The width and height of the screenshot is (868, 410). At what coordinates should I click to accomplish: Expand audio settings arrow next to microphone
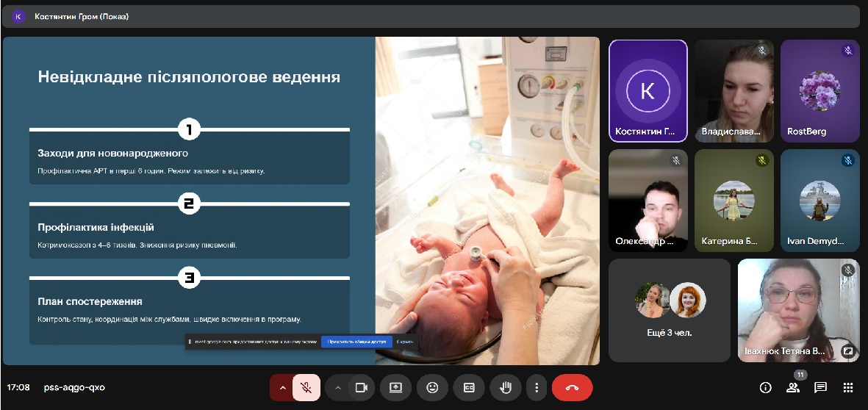281,387
